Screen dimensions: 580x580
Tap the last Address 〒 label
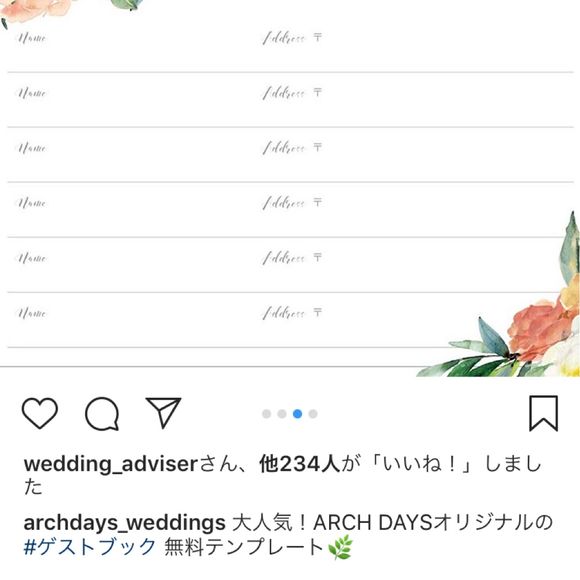pos(292,313)
